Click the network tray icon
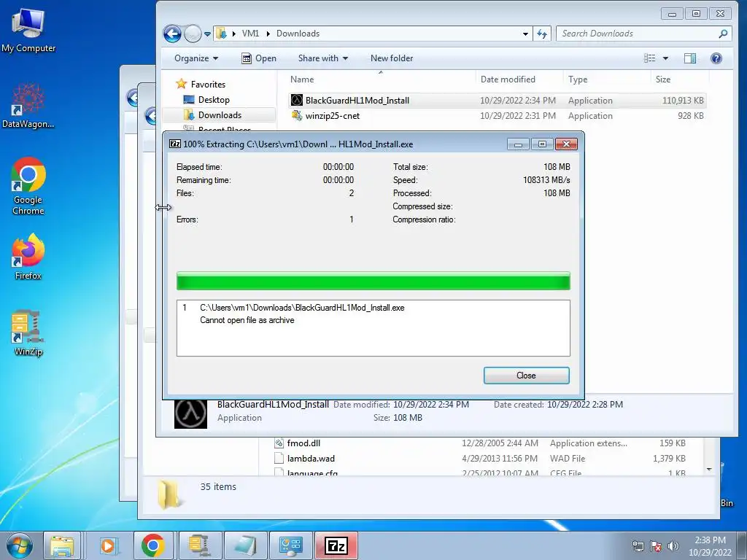The image size is (747, 560). [x=638, y=546]
